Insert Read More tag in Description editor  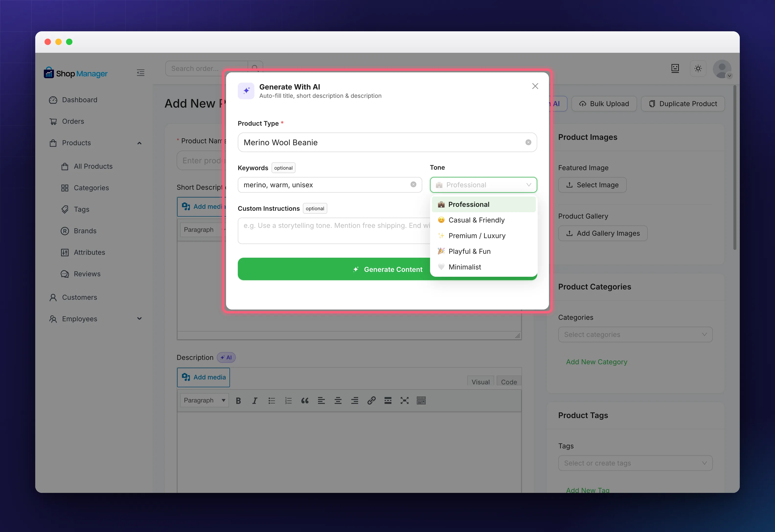click(388, 401)
